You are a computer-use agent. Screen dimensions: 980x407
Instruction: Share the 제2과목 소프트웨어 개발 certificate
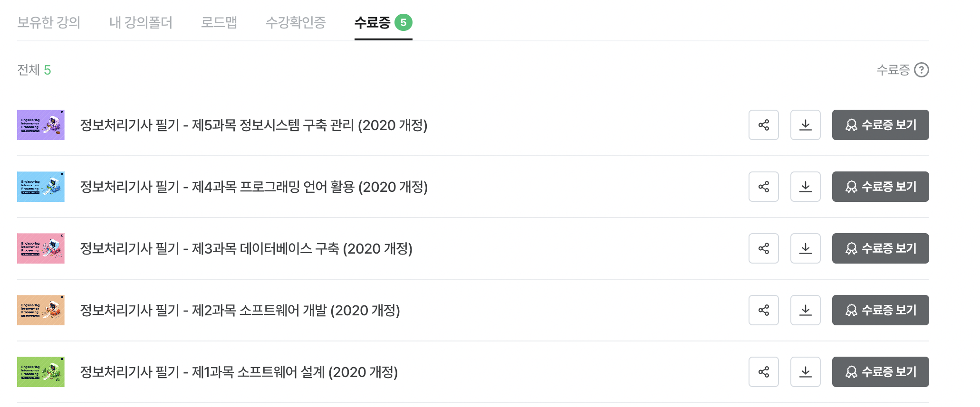pyautogui.click(x=763, y=310)
